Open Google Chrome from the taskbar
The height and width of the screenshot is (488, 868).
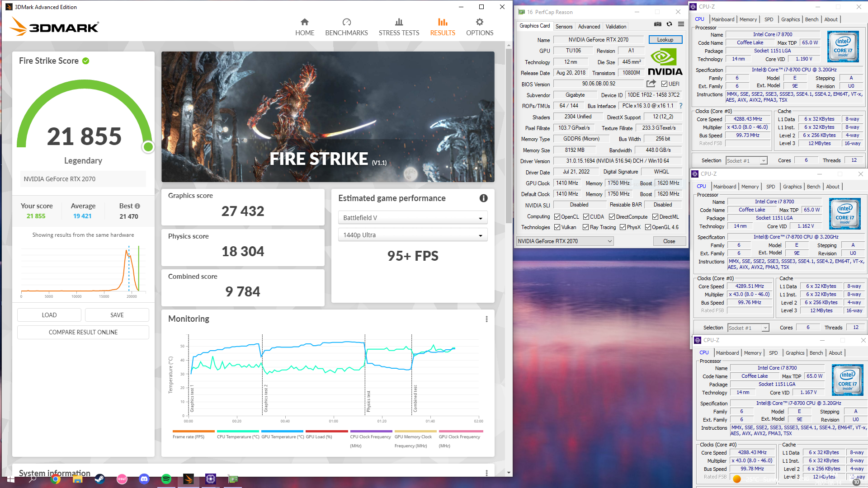pos(56,479)
